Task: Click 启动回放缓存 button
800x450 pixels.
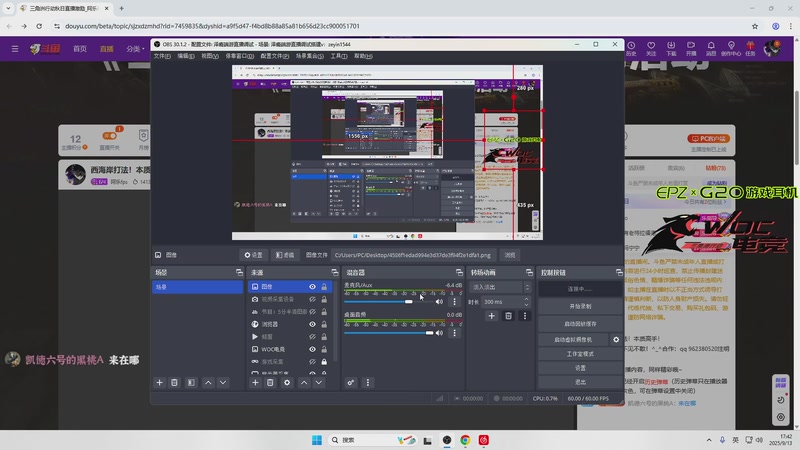Action: coord(580,323)
